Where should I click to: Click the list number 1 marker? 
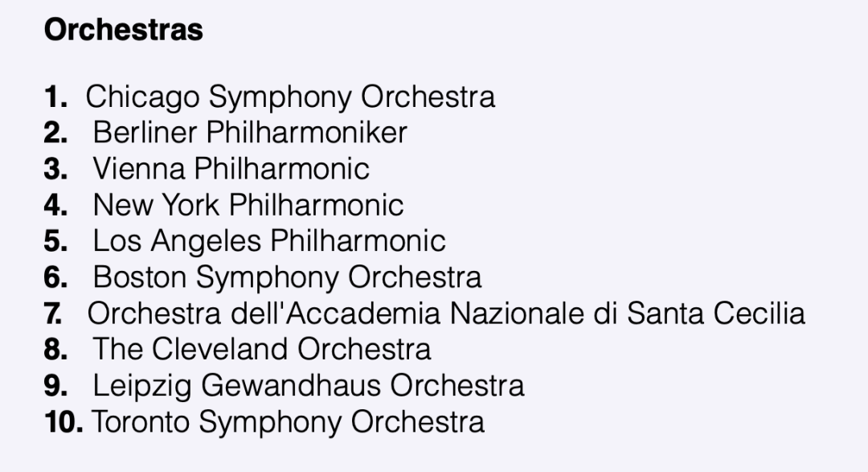coord(55,97)
